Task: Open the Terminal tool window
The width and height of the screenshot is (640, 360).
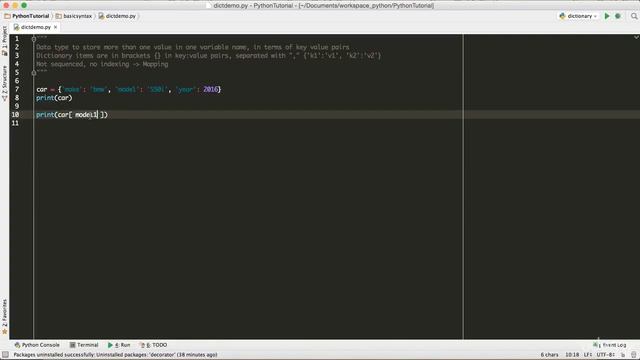Action: coord(84,345)
